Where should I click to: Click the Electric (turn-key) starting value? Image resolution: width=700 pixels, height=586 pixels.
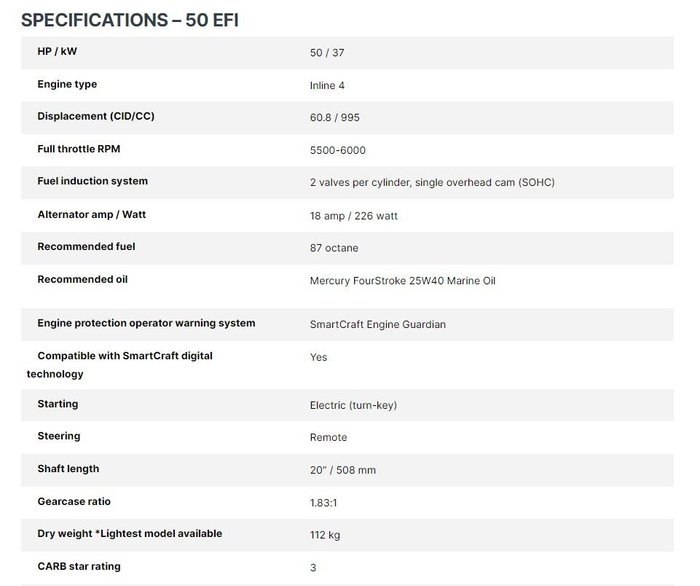coord(353,405)
